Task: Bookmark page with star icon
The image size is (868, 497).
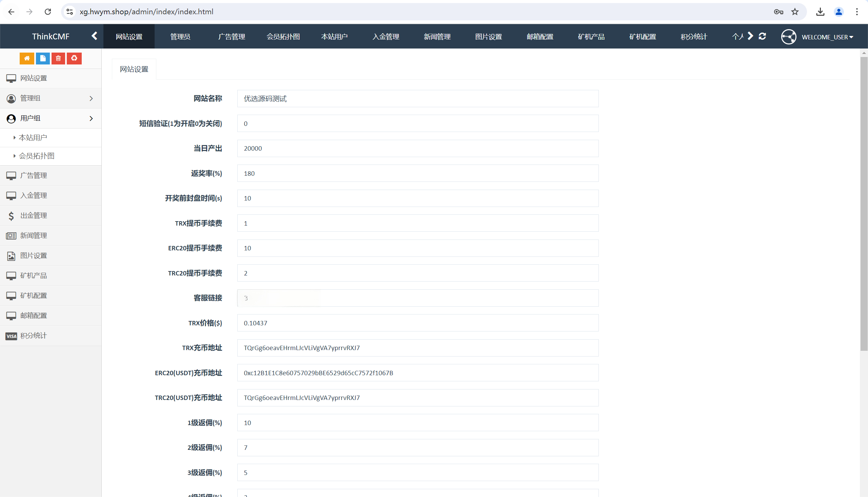Action: [795, 12]
